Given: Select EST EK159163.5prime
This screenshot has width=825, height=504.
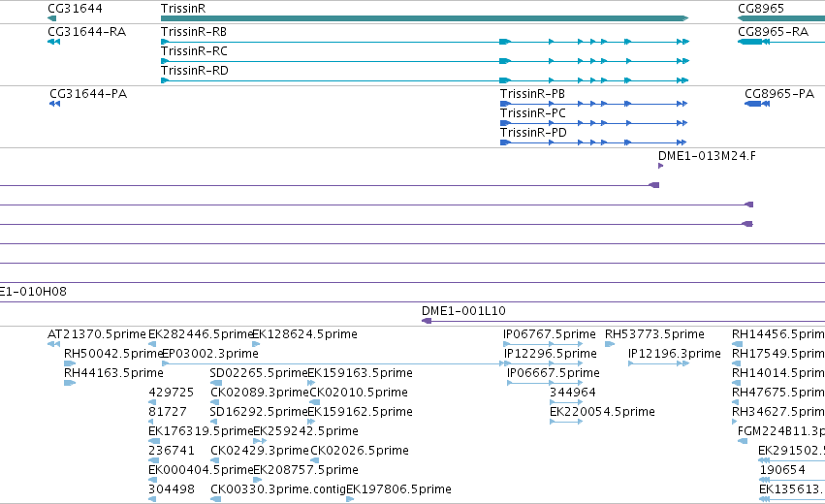Looking at the screenshot, I should click(360, 373).
